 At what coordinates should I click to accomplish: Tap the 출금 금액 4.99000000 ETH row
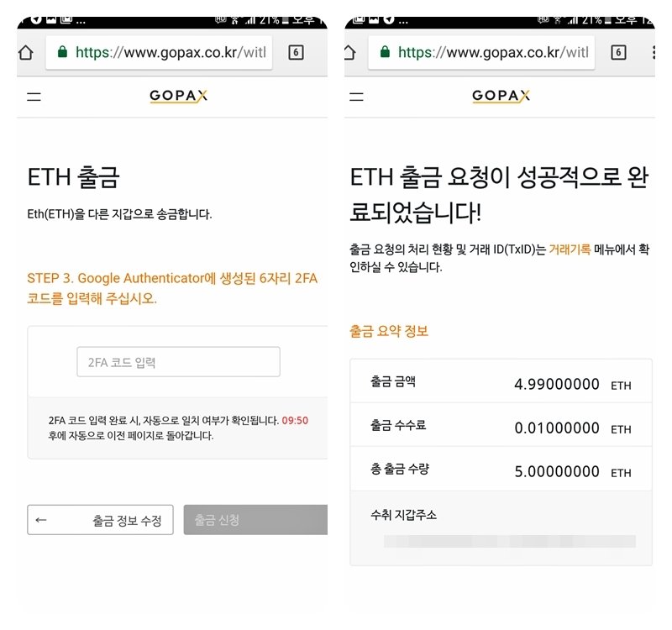tap(501, 381)
